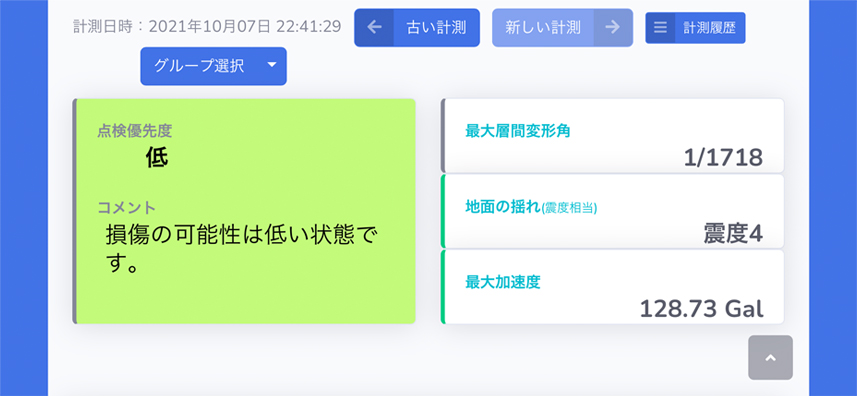This screenshot has height=396, width=857.
Task: Click the left arrow icon for older measurement
Action: pos(374,27)
